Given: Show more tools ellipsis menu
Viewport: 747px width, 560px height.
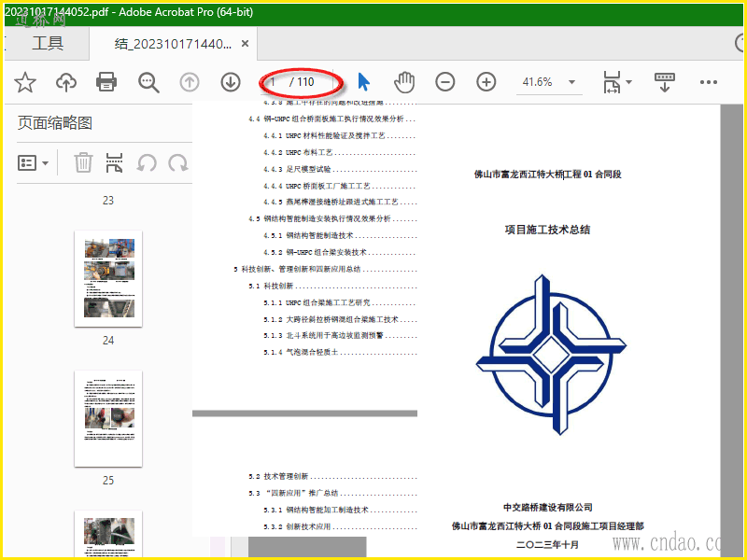Looking at the screenshot, I should click(x=709, y=82).
